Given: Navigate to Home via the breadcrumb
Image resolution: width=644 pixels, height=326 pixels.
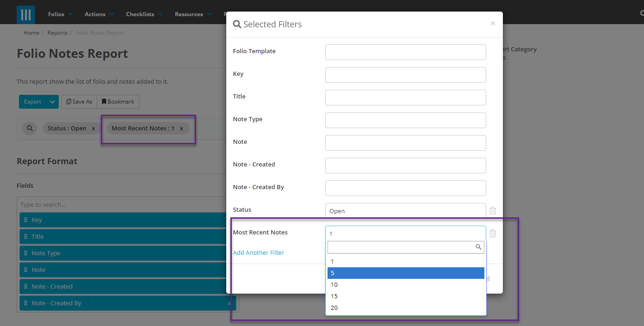Looking at the screenshot, I should [x=31, y=32].
